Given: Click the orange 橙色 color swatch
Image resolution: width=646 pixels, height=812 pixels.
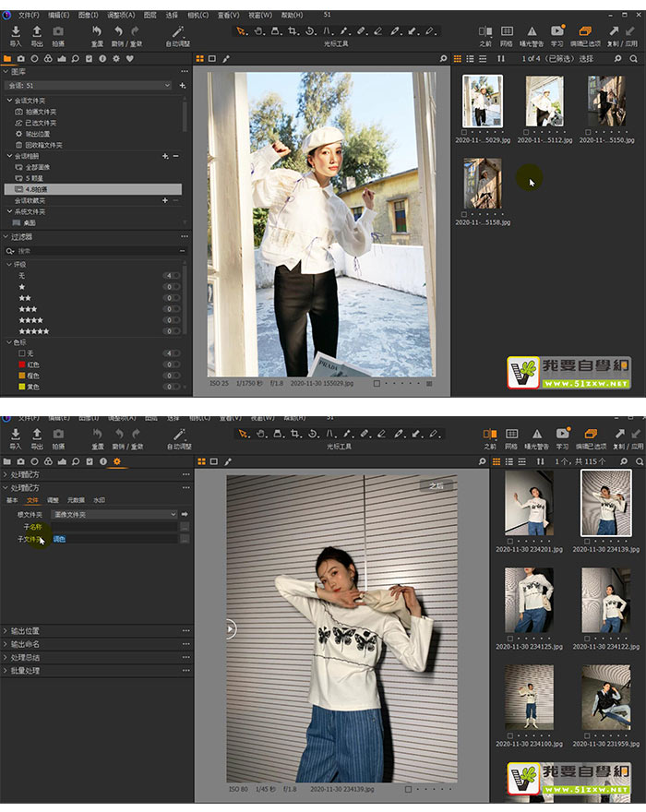Looking at the screenshot, I should click(22, 376).
